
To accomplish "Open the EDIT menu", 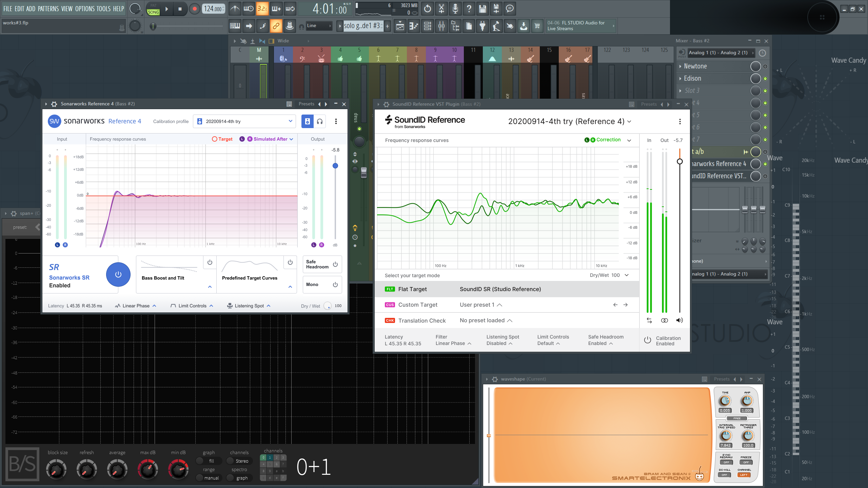I will [19, 9].
